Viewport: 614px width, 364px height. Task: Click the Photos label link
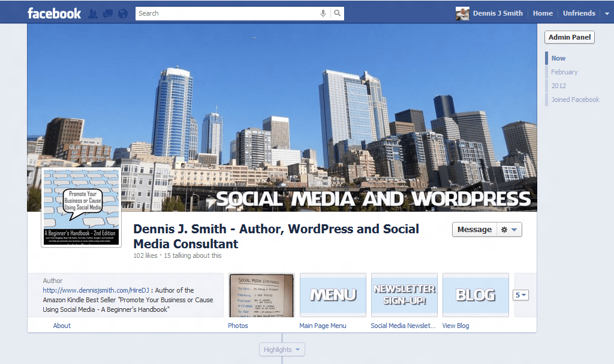pos(238,326)
